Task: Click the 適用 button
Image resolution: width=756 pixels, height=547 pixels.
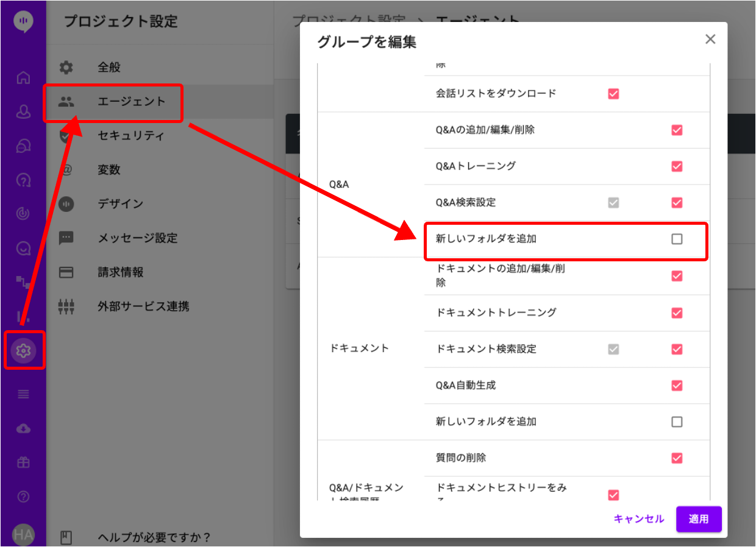Action: point(699,519)
